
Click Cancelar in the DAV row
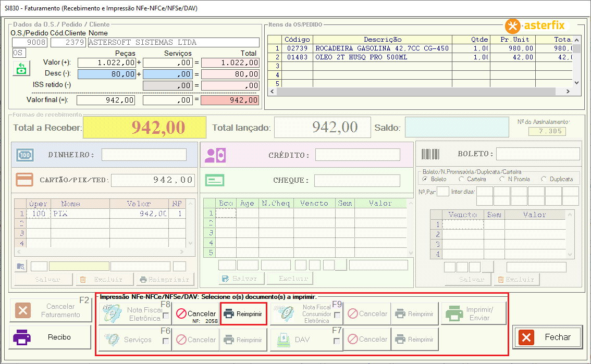367,340
